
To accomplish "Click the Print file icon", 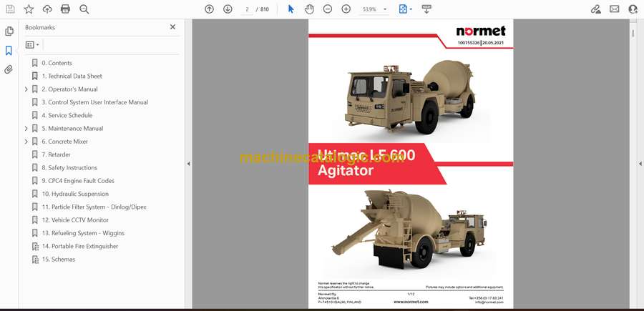I will [x=65, y=9].
